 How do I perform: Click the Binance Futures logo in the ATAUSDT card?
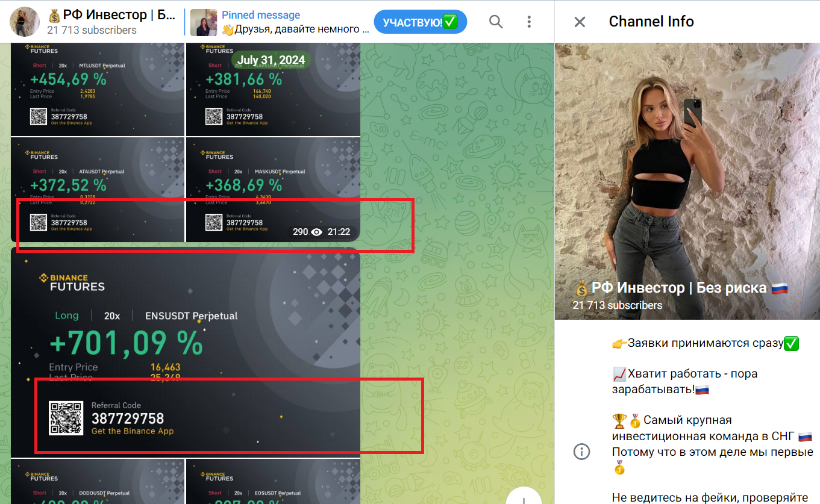[42, 155]
